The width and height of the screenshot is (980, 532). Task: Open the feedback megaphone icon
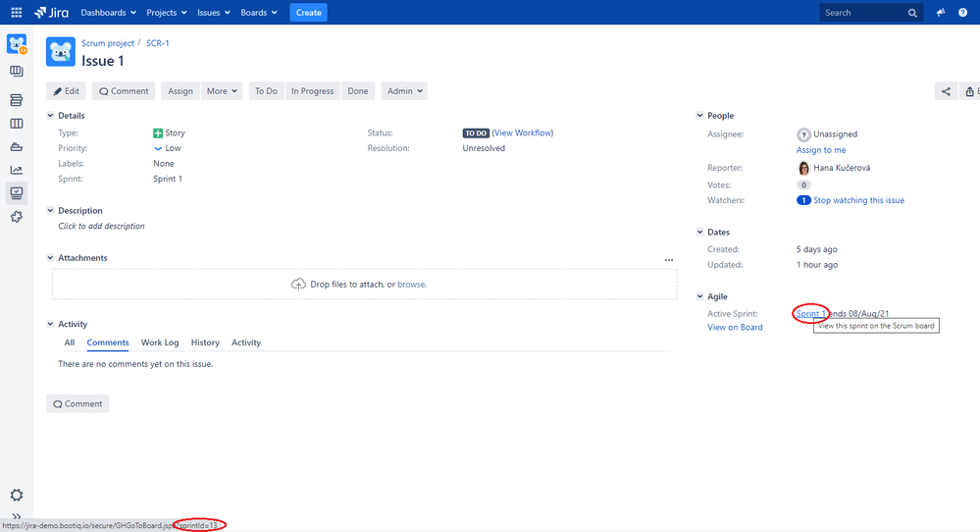[941, 13]
